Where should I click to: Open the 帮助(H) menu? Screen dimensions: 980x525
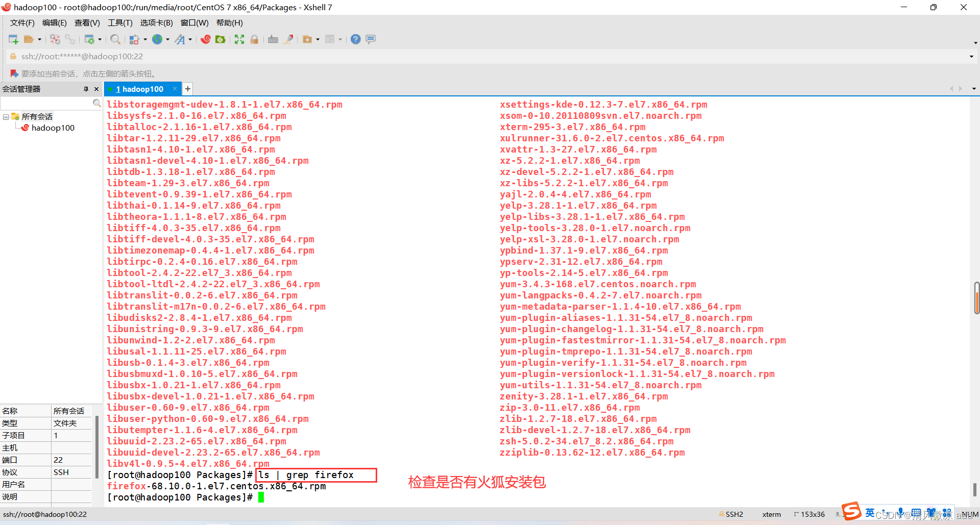pyautogui.click(x=230, y=23)
